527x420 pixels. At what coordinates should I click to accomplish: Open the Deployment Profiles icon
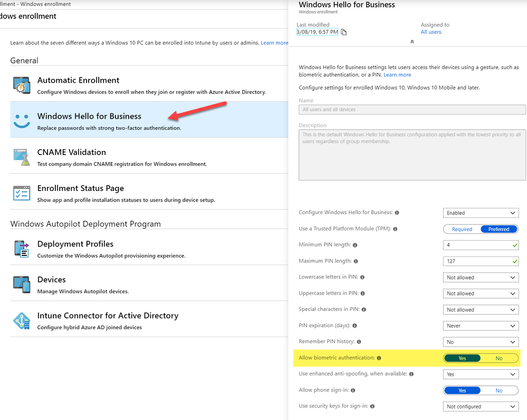[22, 249]
